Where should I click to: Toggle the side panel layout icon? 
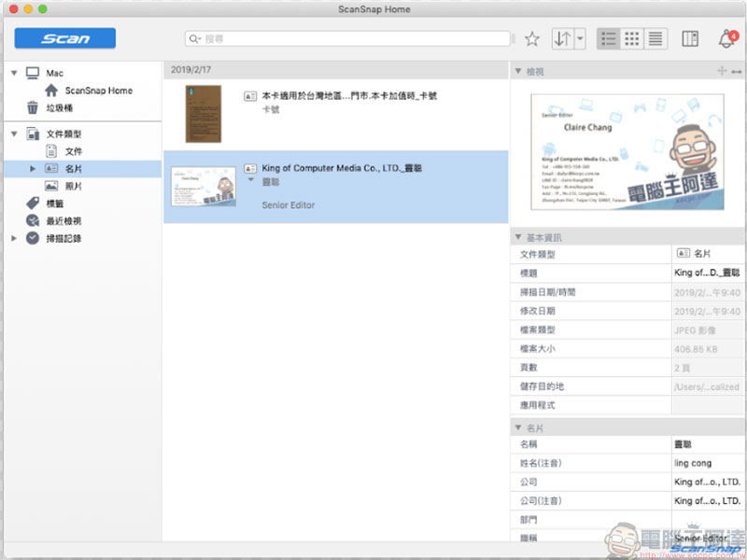click(690, 38)
